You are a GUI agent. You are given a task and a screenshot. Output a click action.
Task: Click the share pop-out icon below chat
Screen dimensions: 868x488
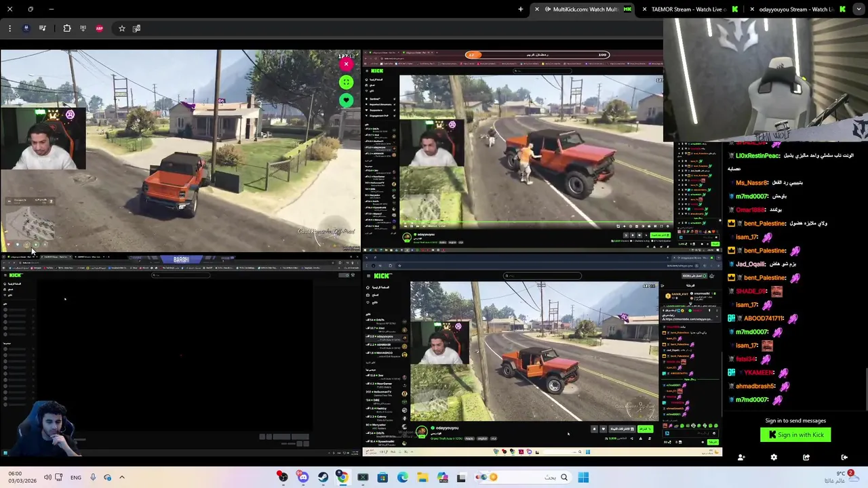(x=806, y=457)
